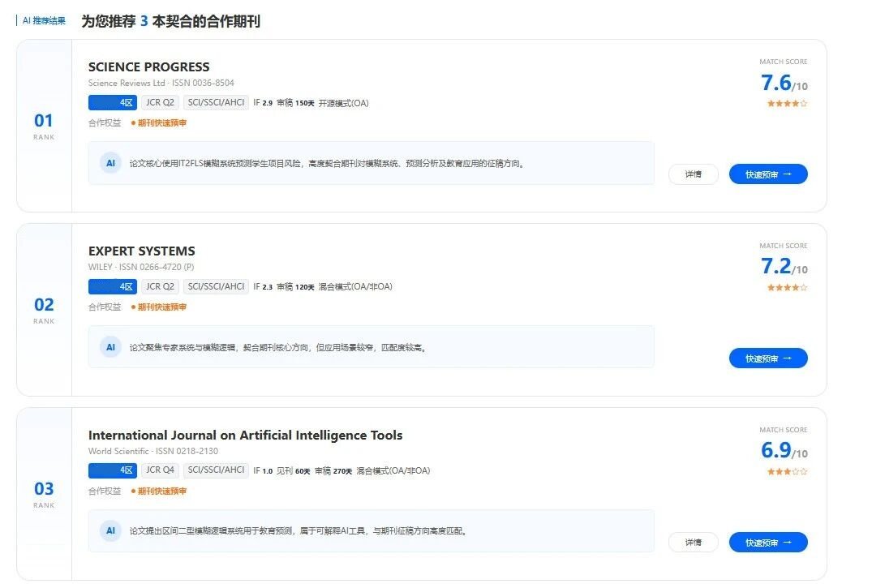The image size is (872, 588).
Task: Select the AI 推荐结果 label
Action: (x=43, y=20)
